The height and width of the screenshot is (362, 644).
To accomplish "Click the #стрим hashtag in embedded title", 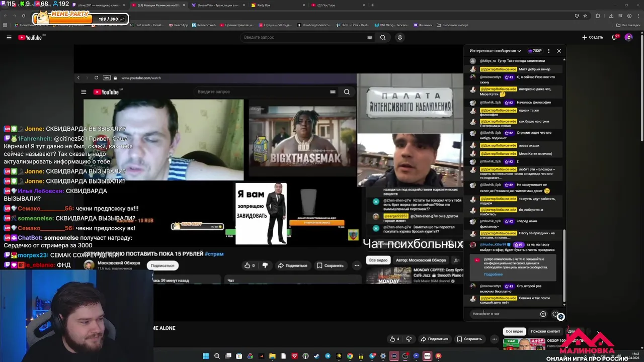I will (x=214, y=254).
